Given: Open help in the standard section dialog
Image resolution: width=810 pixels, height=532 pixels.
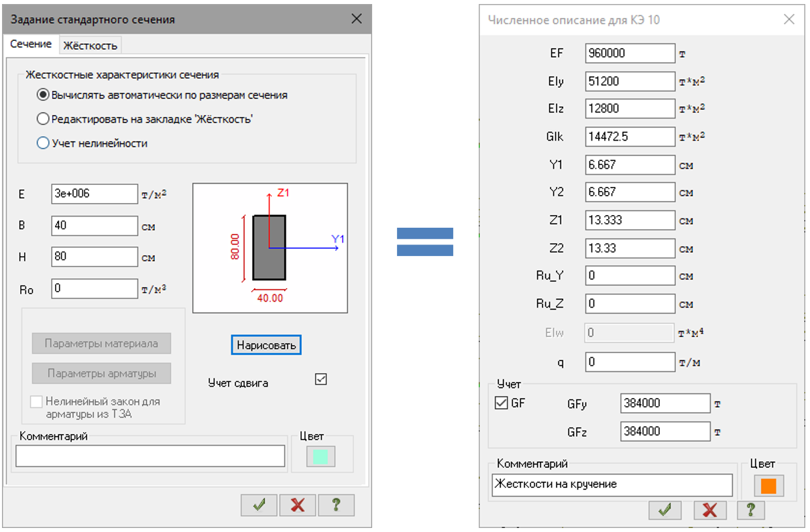Looking at the screenshot, I should (x=336, y=505).
